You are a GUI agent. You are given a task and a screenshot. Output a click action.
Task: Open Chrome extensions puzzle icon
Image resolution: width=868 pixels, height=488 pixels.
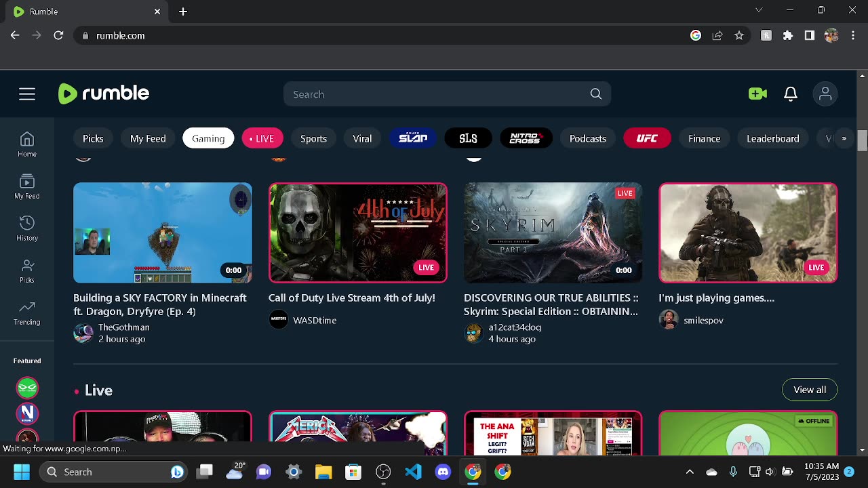[788, 35]
